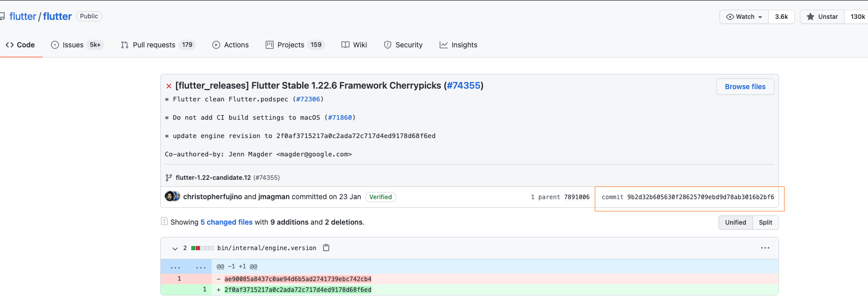Click the Code tab angle-brackets icon

click(10, 45)
